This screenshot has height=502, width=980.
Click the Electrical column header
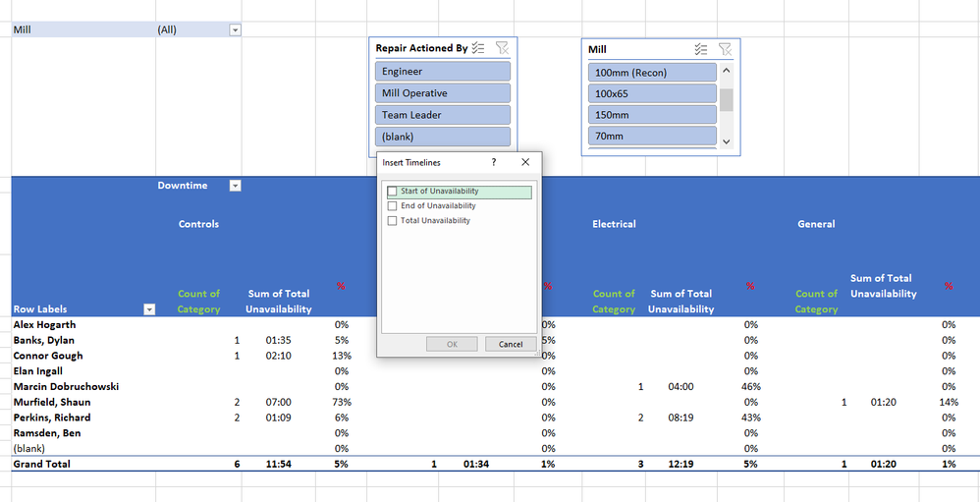click(x=615, y=224)
